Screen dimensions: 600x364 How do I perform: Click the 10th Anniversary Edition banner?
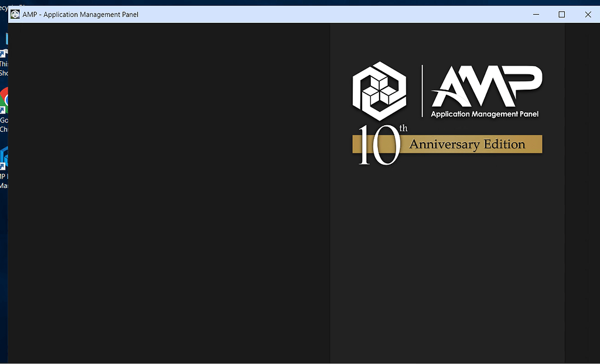[x=447, y=144]
